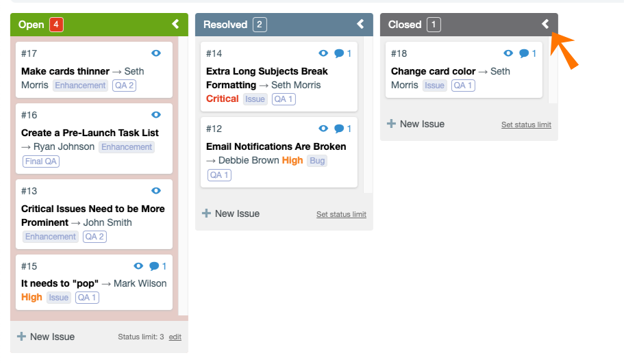Click the Open column count badge
Screen dimensions: 624x364
(x=56, y=25)
